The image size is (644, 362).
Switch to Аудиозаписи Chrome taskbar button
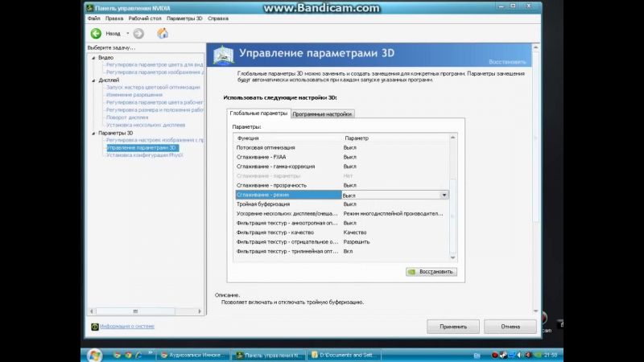(193, 356)
